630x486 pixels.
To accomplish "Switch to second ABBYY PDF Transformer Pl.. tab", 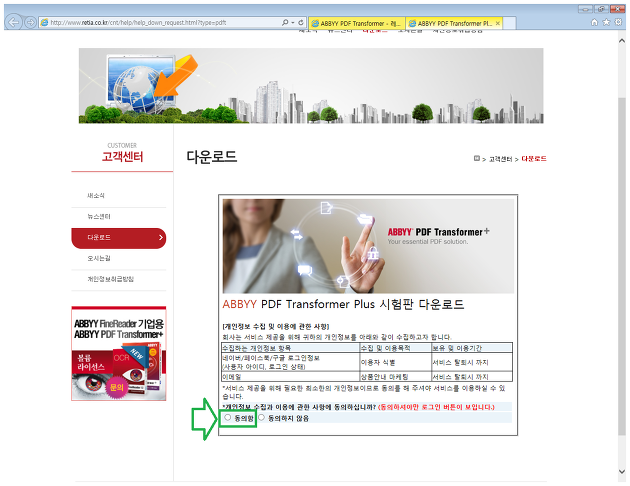I will coord(454,23).
